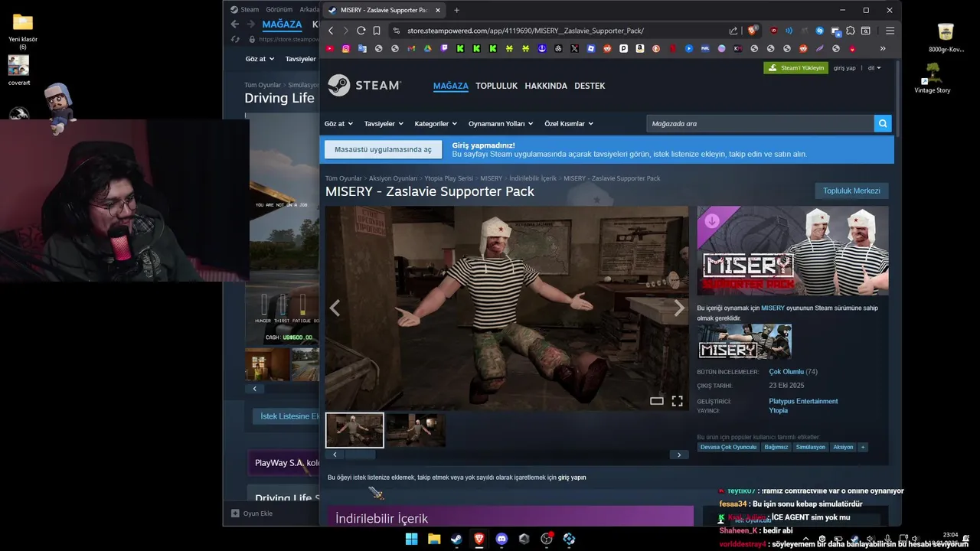The height and width of the screenshot is (551, 980).
Task: Open the share icon in address bar
Action: coord(733,31)
